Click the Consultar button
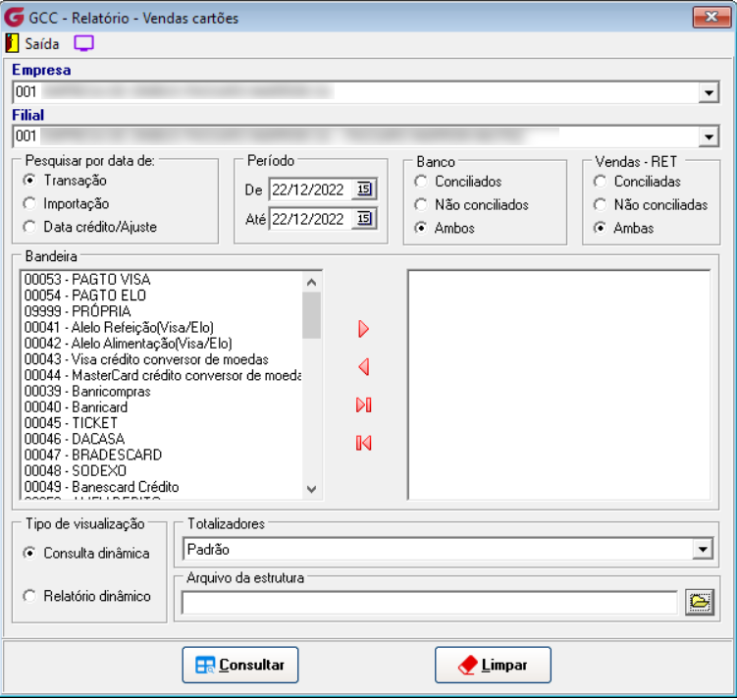The image size is (737, 700). click(x=240, y=665)
